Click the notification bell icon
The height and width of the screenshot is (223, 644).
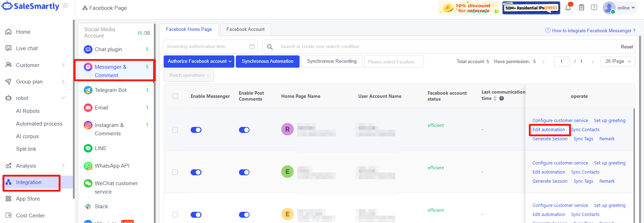(x=568, y=8)
